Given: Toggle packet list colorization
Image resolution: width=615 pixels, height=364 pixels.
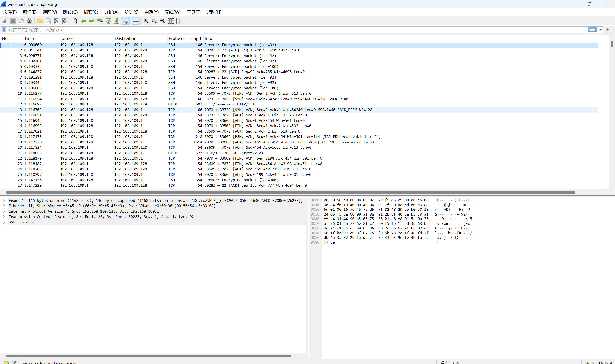Looking at the screenshot, I should [x=136, y=21].
